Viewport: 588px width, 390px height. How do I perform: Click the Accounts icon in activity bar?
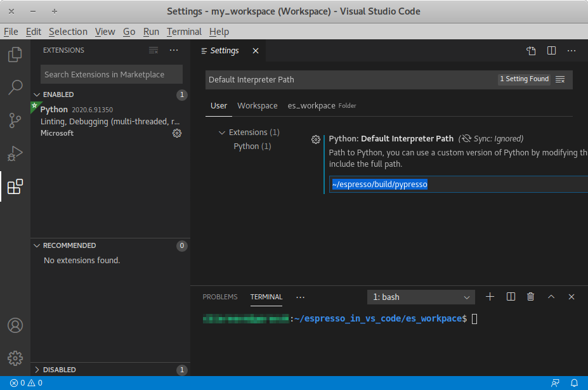[x=15, y=325]
